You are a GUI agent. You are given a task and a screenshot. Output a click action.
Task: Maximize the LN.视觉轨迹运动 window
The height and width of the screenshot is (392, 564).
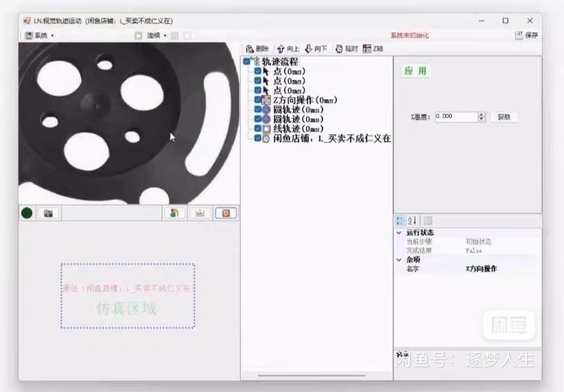[506, 21]
